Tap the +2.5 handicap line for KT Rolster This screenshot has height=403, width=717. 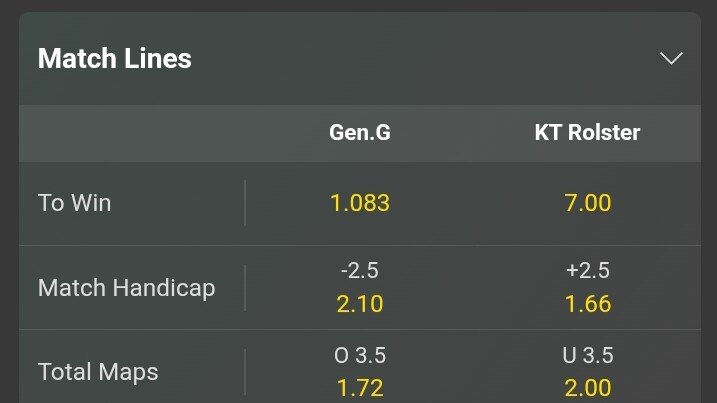click(587, 271)
